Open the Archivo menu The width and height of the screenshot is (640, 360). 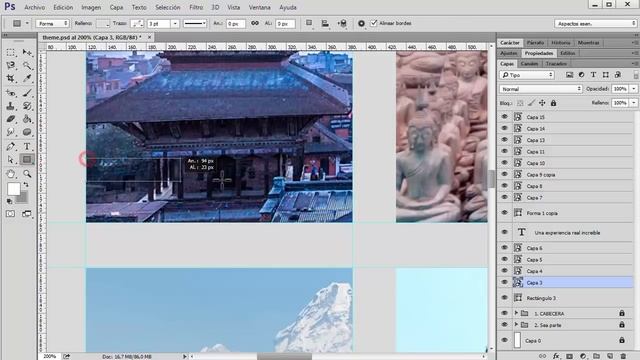click(x=35, y=7)
